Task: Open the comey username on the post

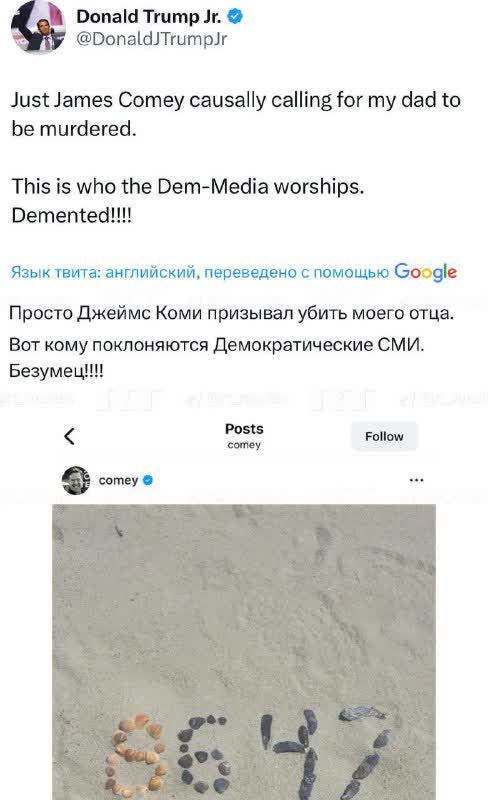Action: (x=118, y=481)
